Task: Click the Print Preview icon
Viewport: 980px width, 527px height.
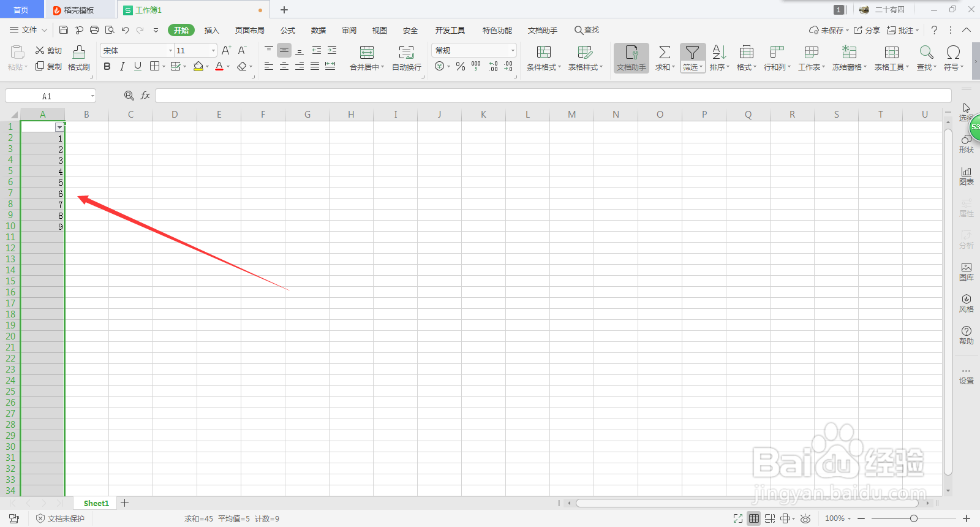Action: pyautogui.click(x=110, y=29)
